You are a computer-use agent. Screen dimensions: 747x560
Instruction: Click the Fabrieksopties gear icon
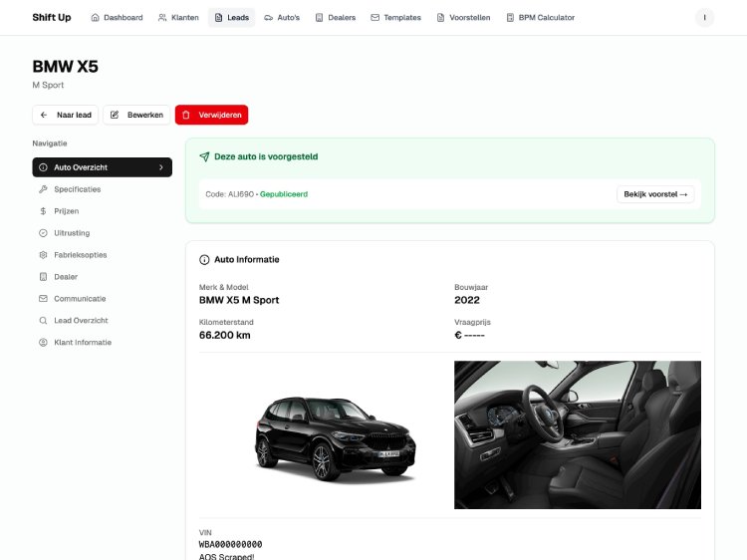tap(43, 255)
